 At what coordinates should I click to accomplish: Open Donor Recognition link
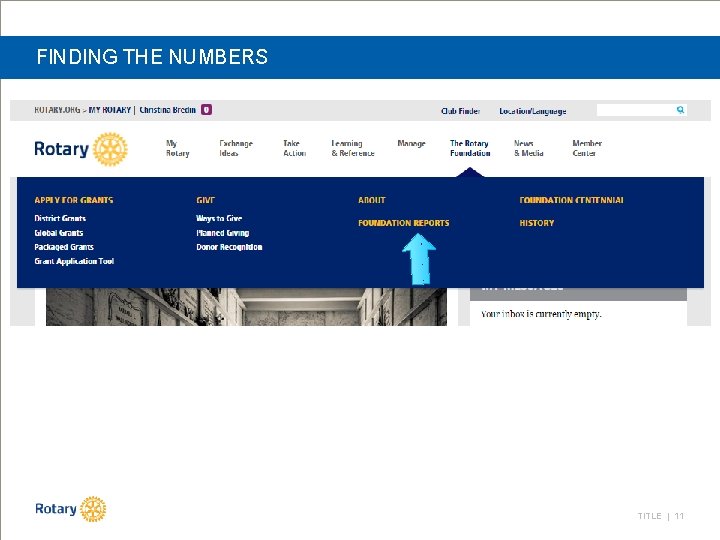[x=229, y=247]
